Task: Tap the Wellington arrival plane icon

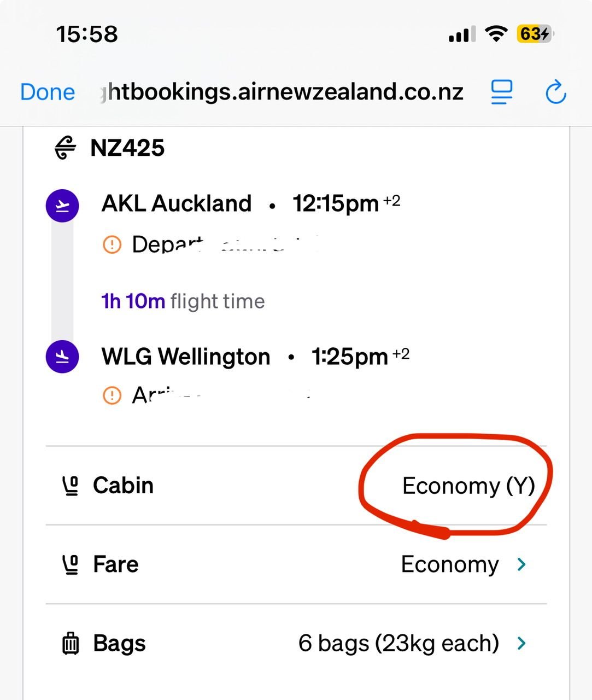Action: point(62,357)
